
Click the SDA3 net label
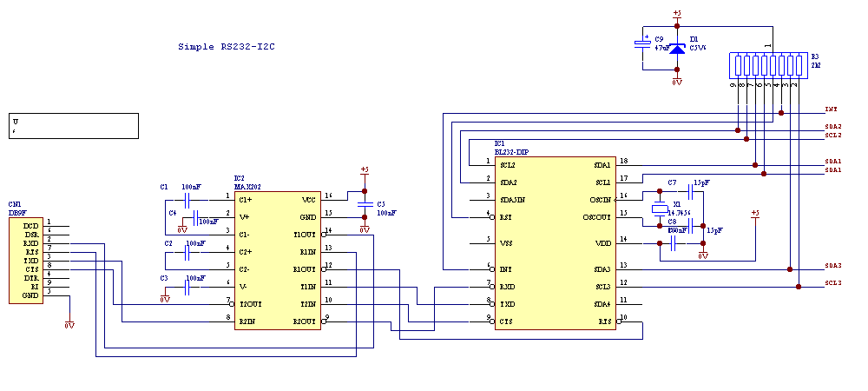click(x=832, y=266)
